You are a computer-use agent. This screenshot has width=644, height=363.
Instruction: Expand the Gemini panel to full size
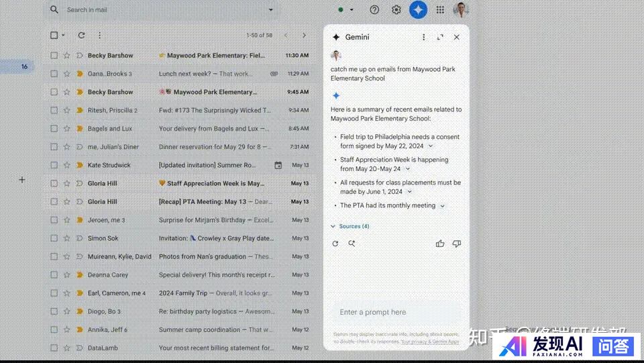(x=440, y=37)
